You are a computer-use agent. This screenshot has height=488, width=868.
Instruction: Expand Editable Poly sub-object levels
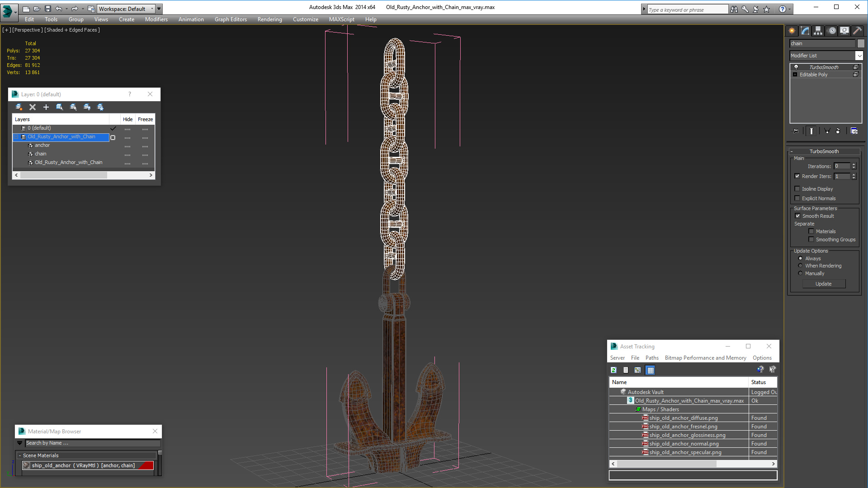[x=795, y=75]
